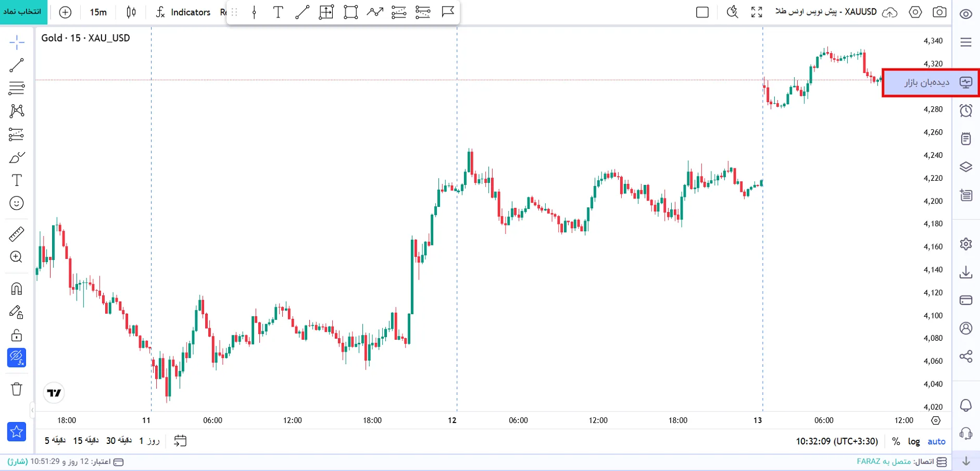Click the green symbol selection button

[x=23, y=12]
